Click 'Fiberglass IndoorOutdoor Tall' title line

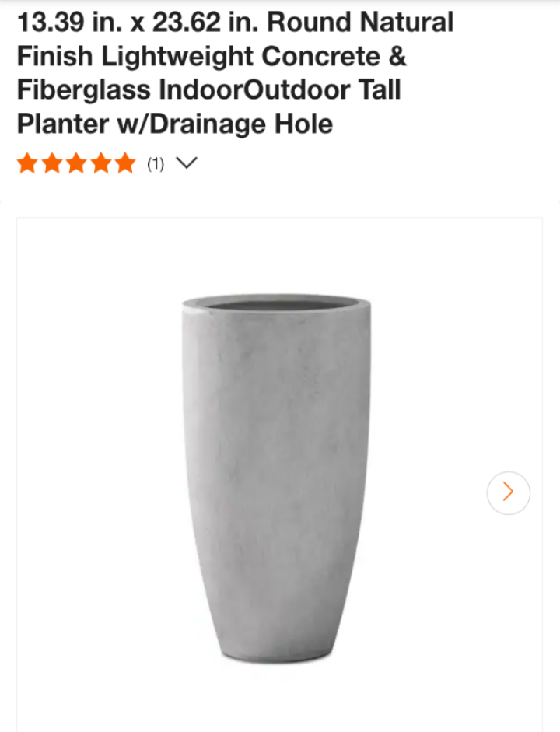pos(209,89)
